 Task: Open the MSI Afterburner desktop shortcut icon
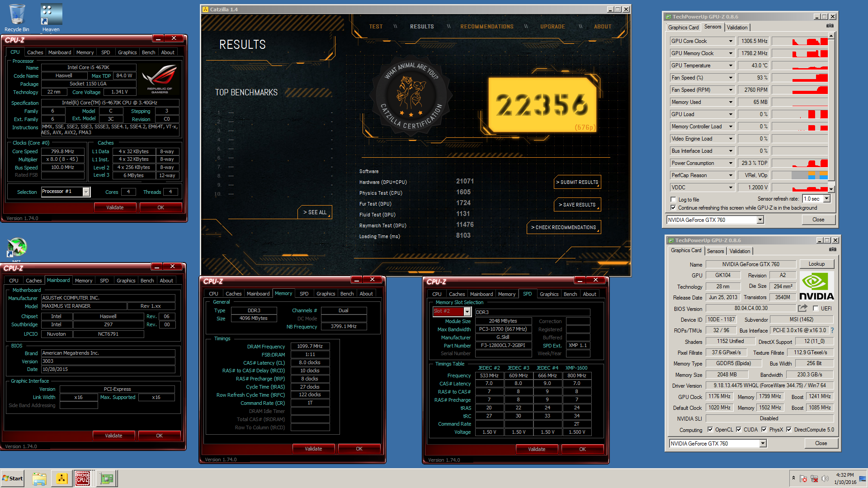pos(17,248)
